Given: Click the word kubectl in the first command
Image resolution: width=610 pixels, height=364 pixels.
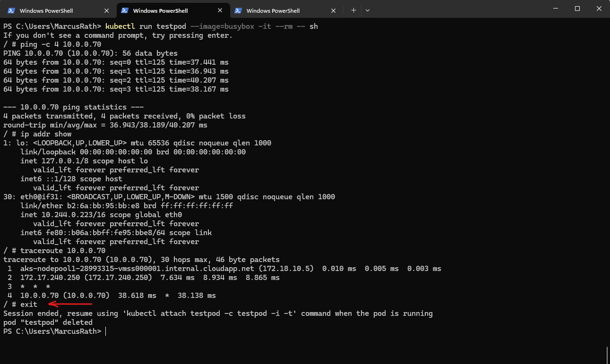Looking at the screenshot, I should [120, 26].
